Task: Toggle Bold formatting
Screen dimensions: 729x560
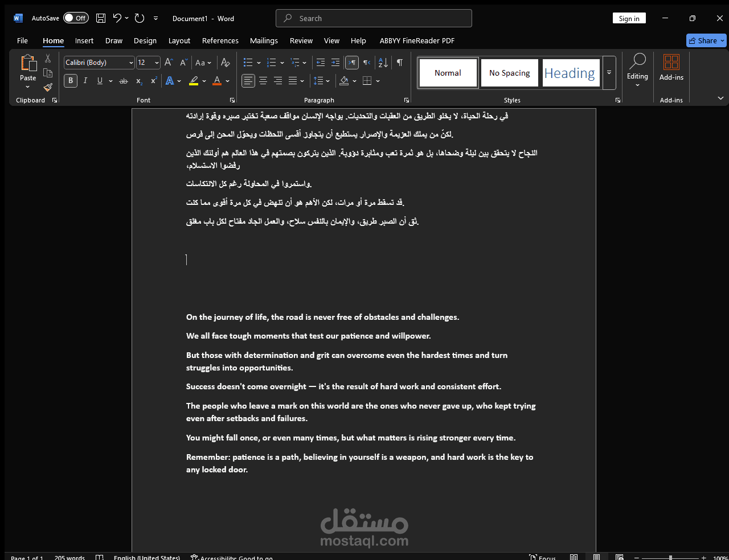Action: tap(71, 81)
